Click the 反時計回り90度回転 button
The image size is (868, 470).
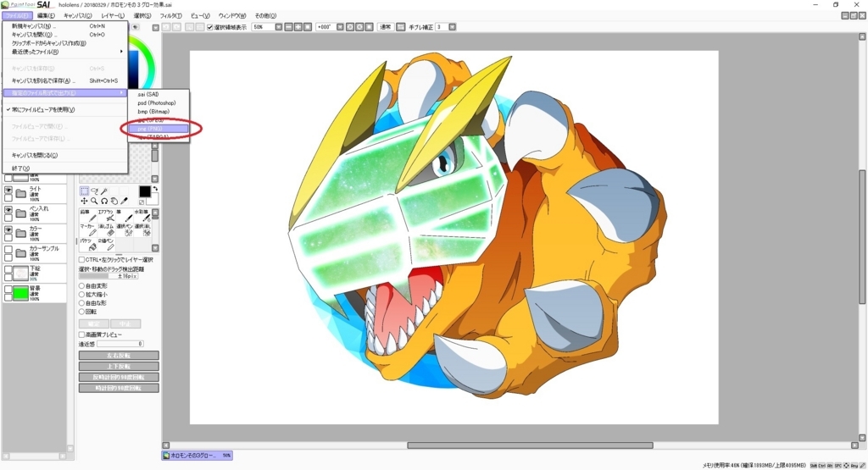point(119,377)
